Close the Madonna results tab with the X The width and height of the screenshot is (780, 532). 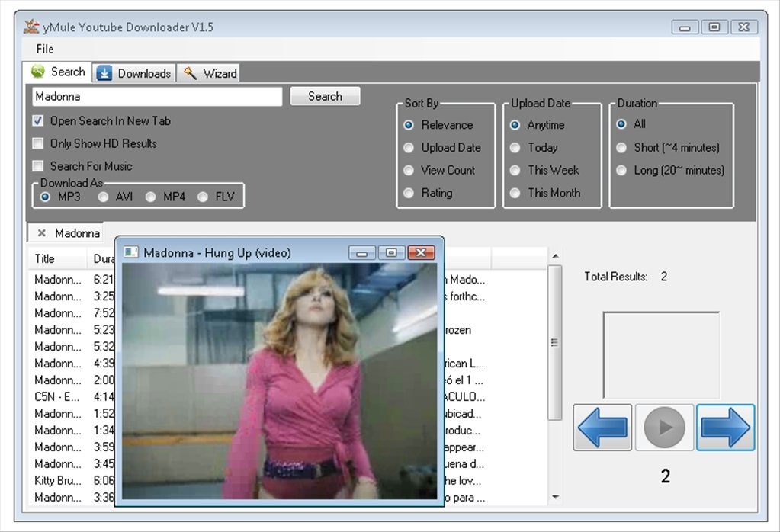click(x=42, y=232)
